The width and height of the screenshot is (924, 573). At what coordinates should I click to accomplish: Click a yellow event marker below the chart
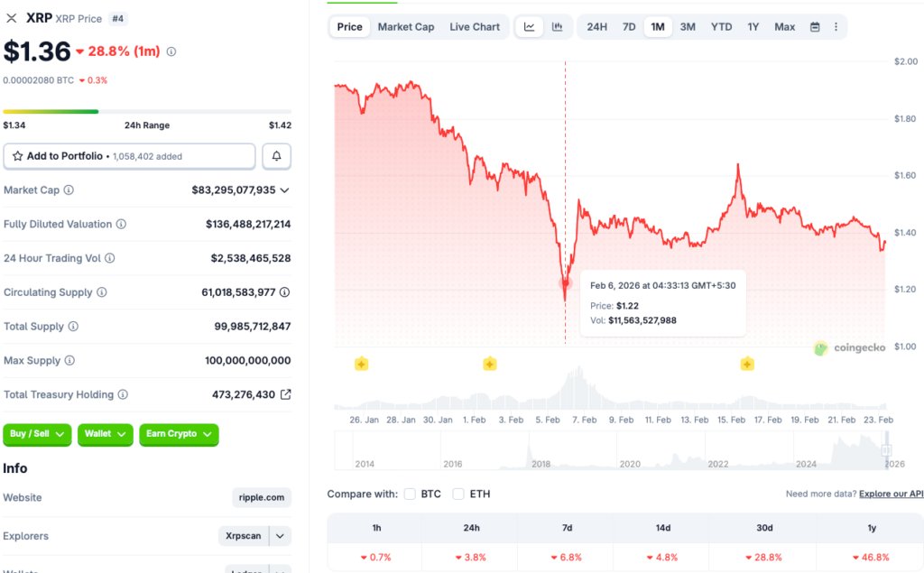pyautogui.click(x=361, y=364)
